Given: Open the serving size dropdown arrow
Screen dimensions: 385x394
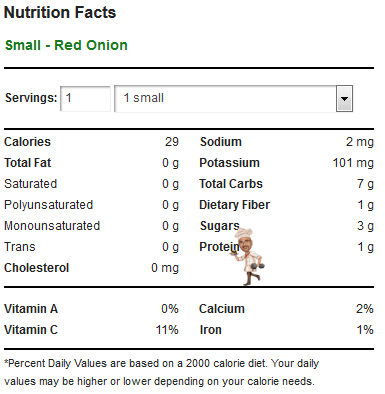Looking at the screenshot, I should (x=344, y=99).
